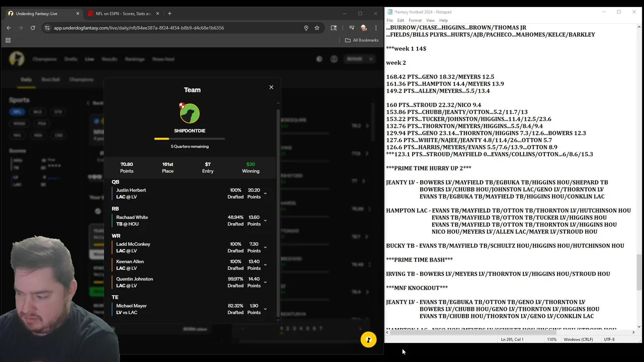Expand Michael Mayer player details

265,309
